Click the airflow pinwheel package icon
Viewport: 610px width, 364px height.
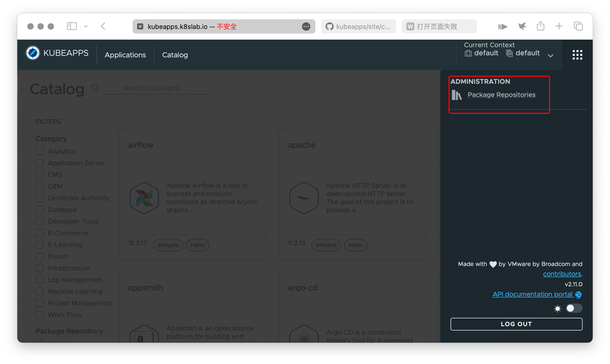(144, 198)
